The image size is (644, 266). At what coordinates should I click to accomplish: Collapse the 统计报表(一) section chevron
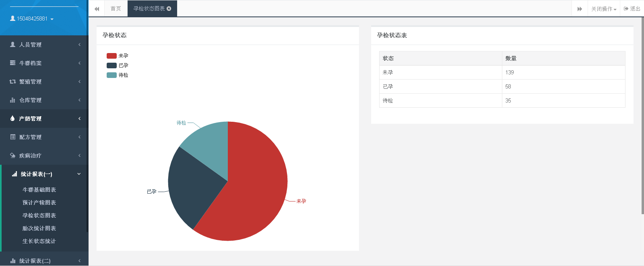coord(79,174)
